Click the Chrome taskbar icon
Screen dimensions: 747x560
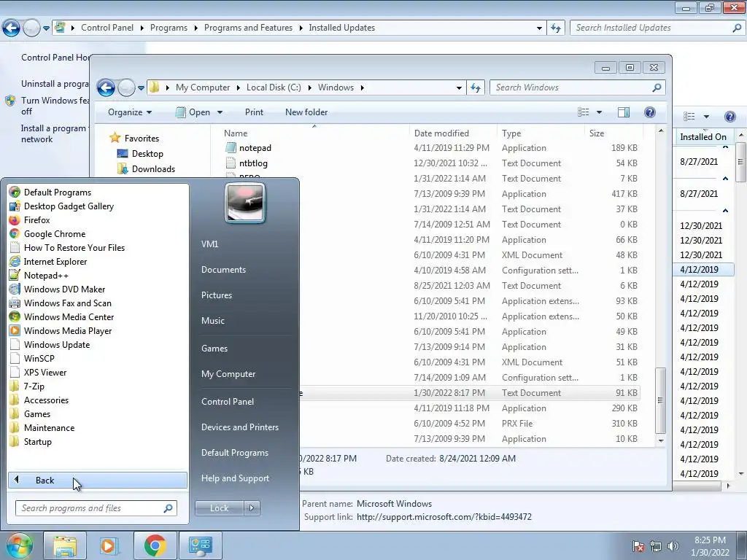[x=155, y=545]
